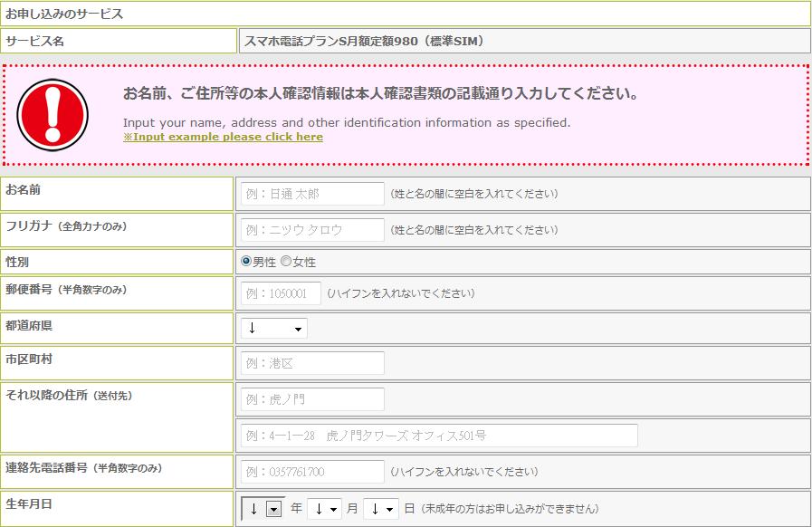Screen dimensions: 812x527
Task: Open the 都道府県 prefecture dropdown
Action: pyautogui.click(x=274, y=329)
